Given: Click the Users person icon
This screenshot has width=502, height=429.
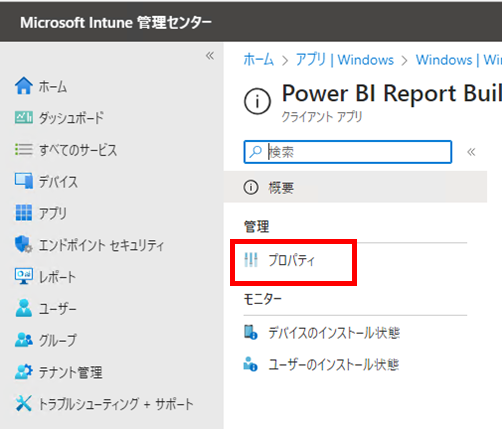Looking at the screenshot, I should (24, 308).
